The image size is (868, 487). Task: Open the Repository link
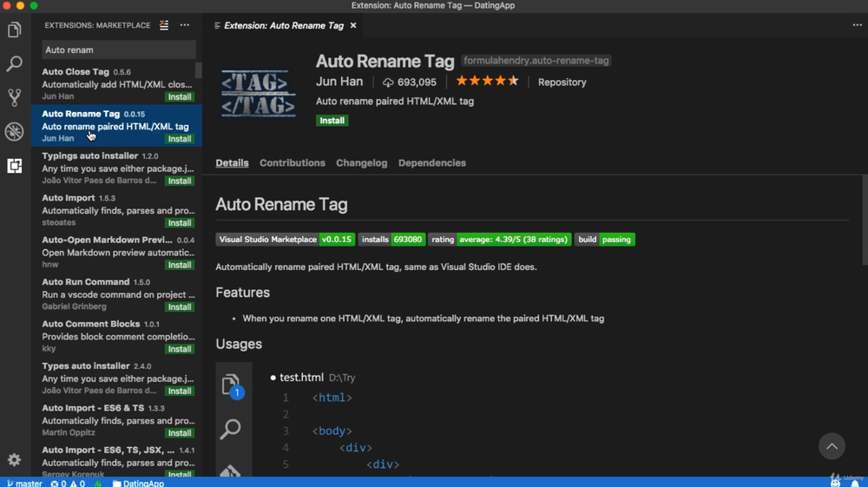point(562,82)
